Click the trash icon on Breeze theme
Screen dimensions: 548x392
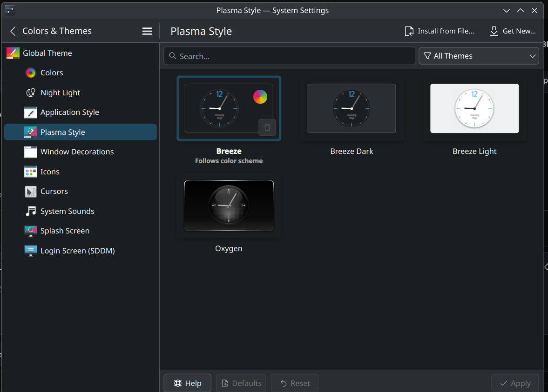tap(267, 127)
